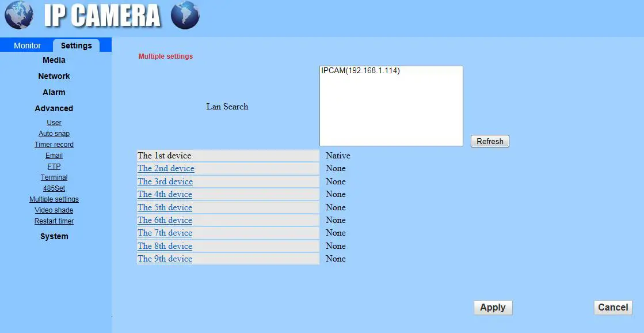Expand the System section in the sidebar
Screen dimensions: 644x333
[54, 236]
